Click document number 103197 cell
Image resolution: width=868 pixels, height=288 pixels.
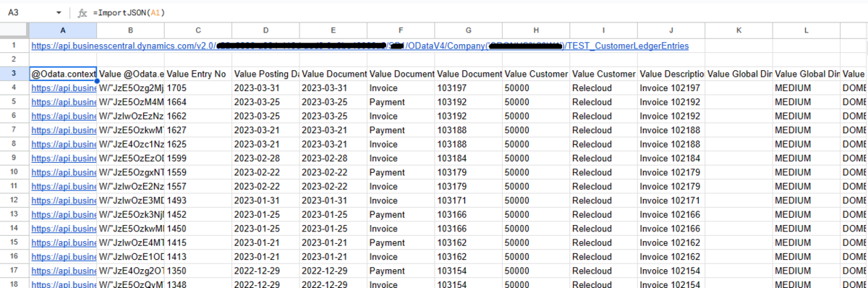(x=468, y=88)
